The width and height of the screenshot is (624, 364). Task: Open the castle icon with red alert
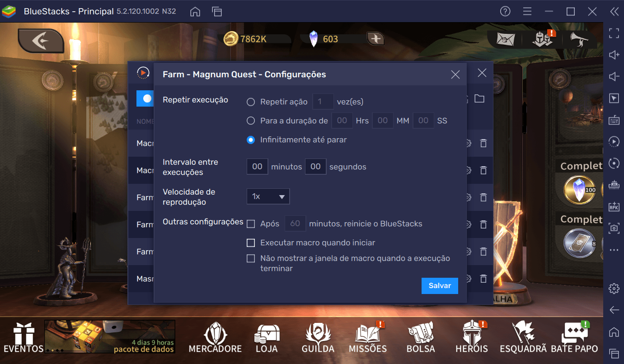click(x=543, y=39)
